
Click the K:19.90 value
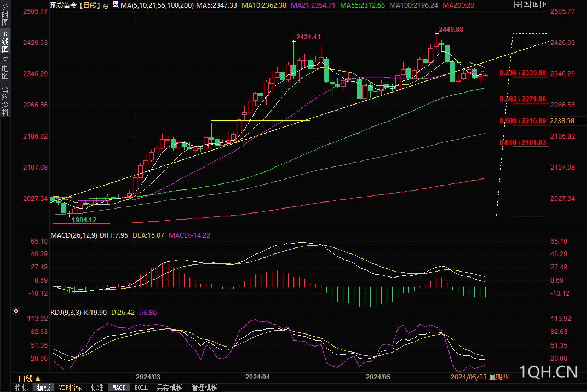click(x=95, y=312)
